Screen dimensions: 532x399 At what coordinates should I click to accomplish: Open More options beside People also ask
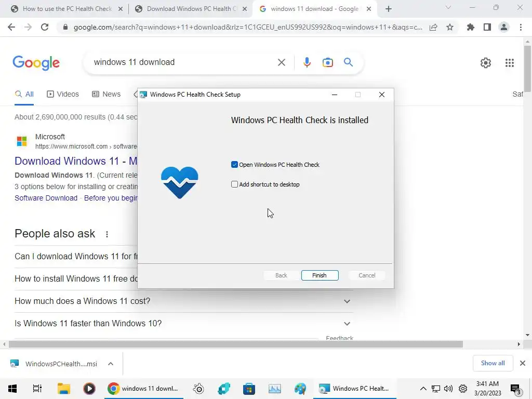(x=107, y=234)
